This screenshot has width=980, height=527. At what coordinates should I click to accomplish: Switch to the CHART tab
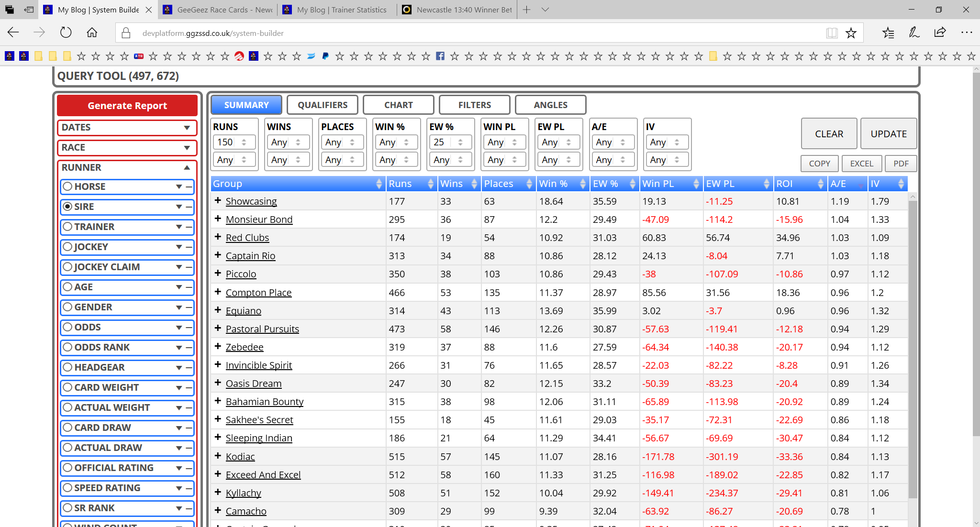tap(398, 105)
